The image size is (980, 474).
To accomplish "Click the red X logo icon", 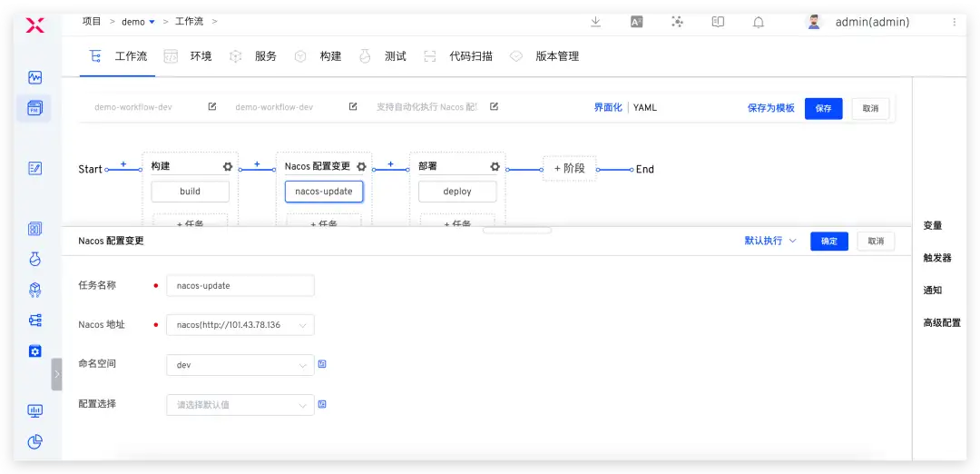I will pos(35,25).
